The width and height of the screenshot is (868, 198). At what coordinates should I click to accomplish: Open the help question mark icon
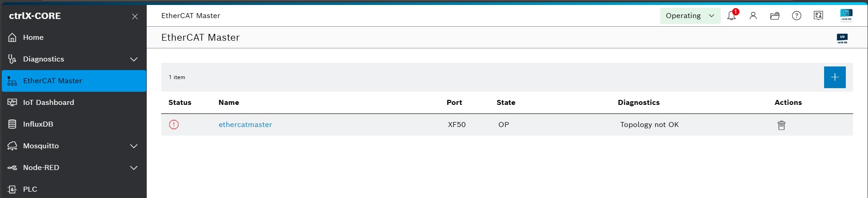tap(796, 16)
